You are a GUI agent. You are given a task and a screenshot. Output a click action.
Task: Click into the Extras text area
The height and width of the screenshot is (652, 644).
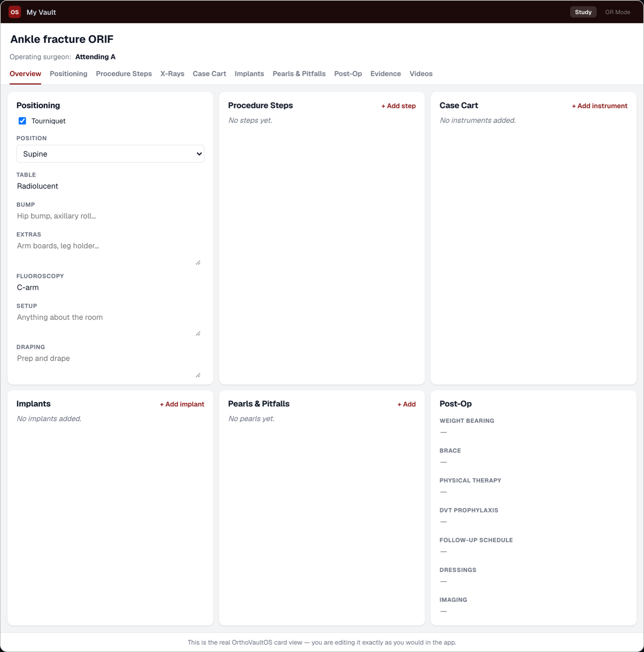pyautogui.click(x=109, y=252)
